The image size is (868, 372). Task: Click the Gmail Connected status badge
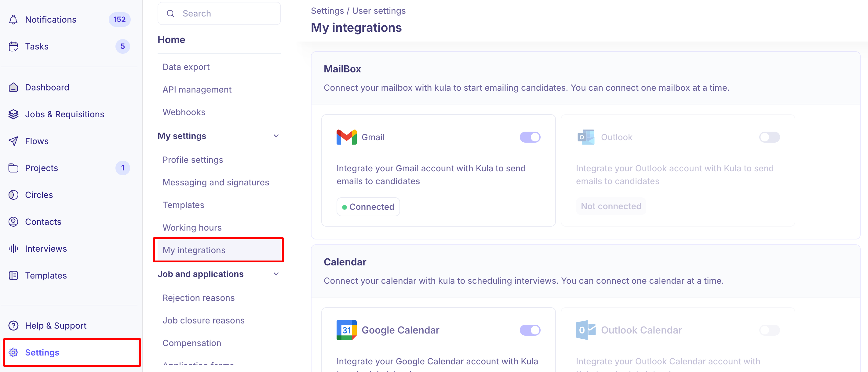pos(368,206)
